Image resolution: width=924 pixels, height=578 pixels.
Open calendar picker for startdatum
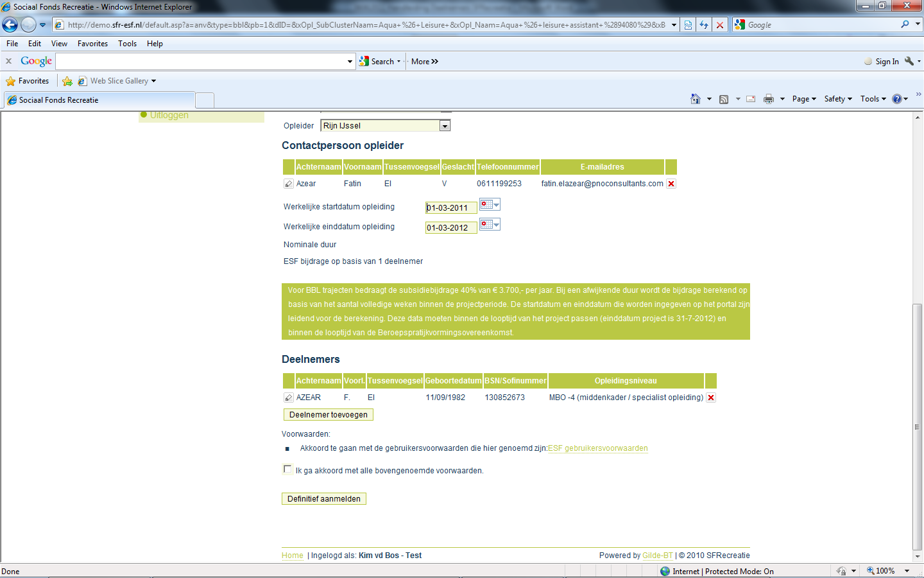490,205
